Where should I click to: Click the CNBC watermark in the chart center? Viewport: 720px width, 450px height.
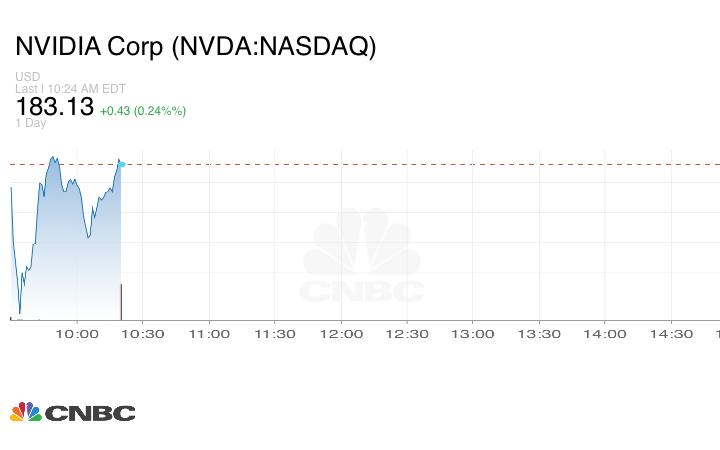click(362, 258)
